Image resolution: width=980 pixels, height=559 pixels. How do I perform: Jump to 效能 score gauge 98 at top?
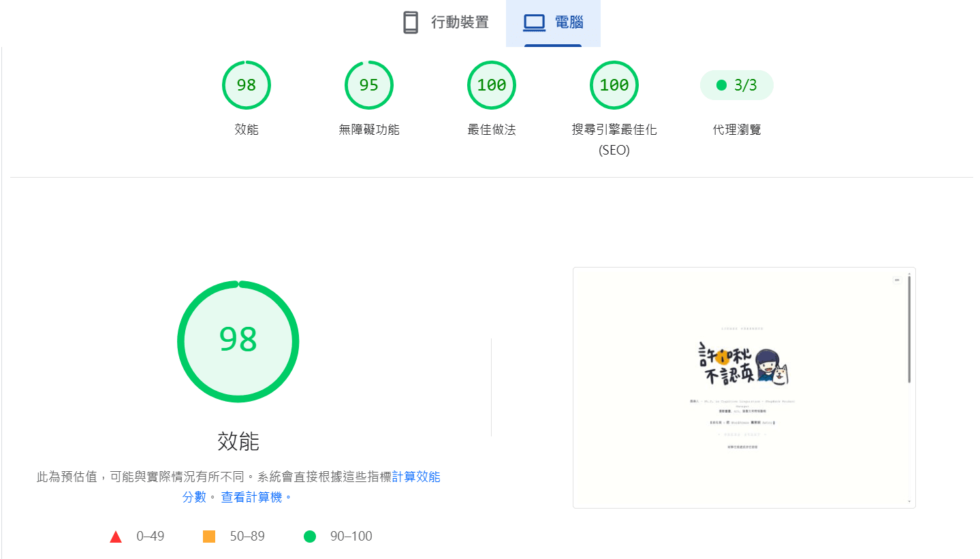click(247, 85)
